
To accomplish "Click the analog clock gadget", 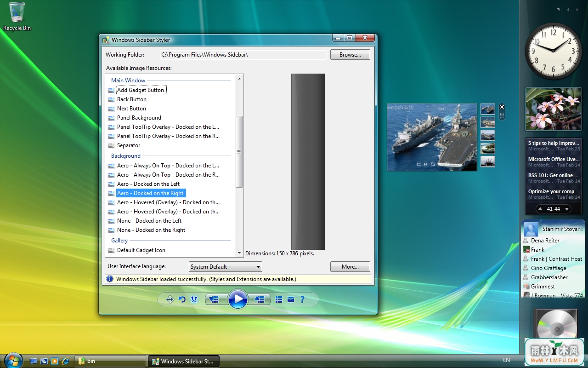I will click(553, 51).
